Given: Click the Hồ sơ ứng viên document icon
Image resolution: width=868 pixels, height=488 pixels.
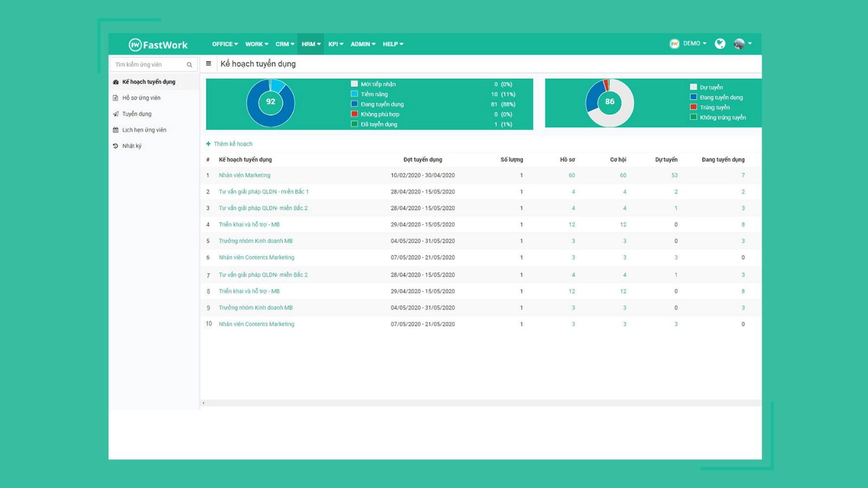Looking at the screenshot, I should click(x=116, y=98).
